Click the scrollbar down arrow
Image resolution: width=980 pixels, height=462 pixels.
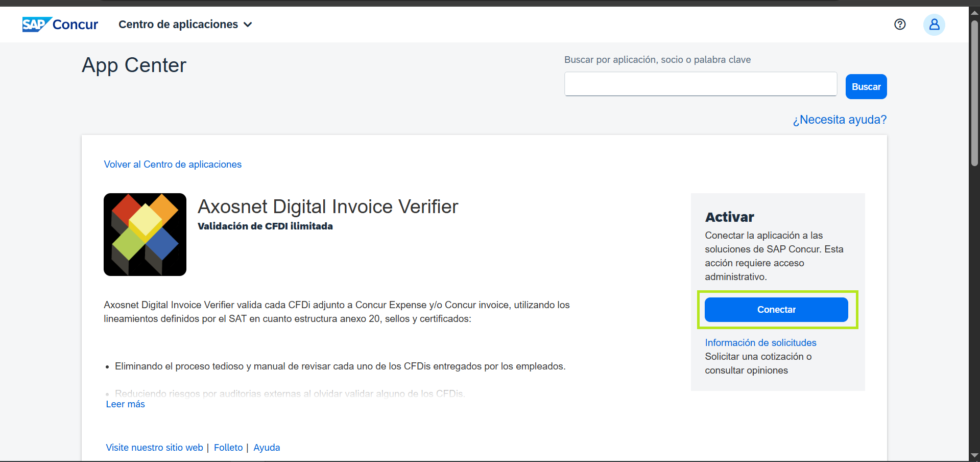[x=974, y=455]
